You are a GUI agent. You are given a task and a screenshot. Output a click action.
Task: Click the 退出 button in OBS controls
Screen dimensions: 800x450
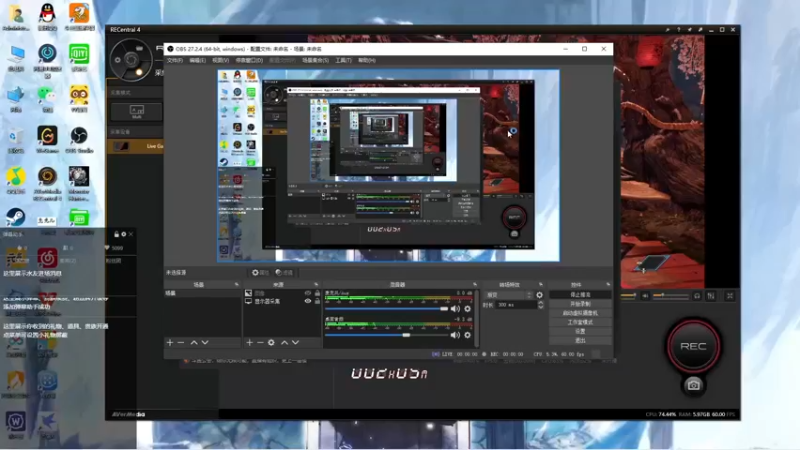[x=580, y=341]
